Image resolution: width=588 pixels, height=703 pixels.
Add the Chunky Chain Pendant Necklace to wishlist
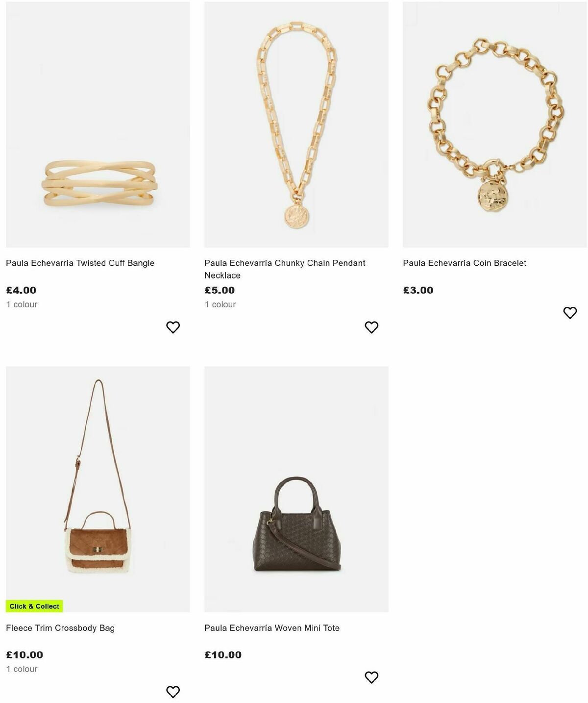371,326
